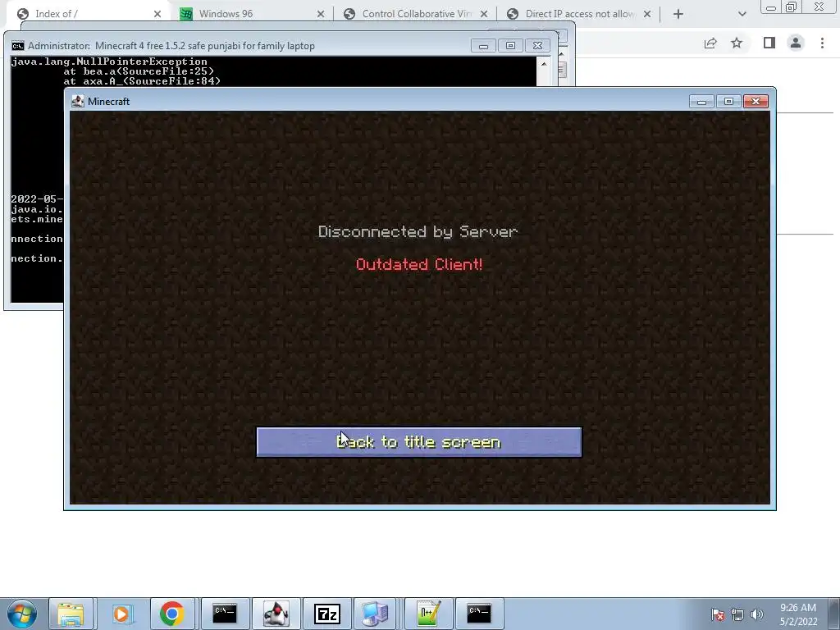Close the Administrator console window

coord(537,46)
